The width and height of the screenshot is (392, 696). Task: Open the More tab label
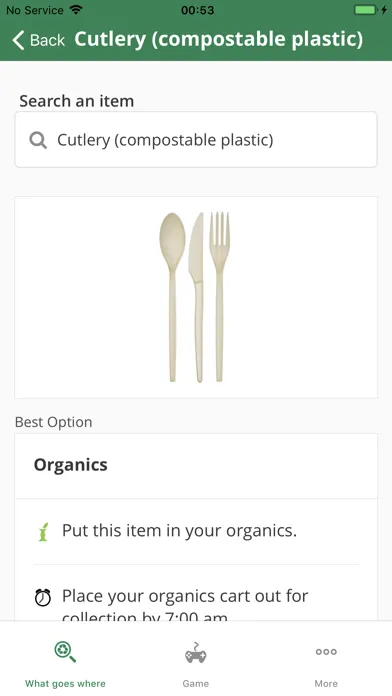326,684
